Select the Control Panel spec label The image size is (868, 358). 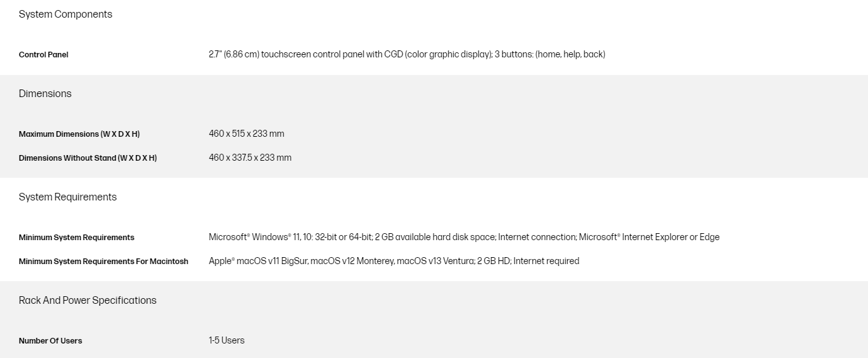point(43,55)
